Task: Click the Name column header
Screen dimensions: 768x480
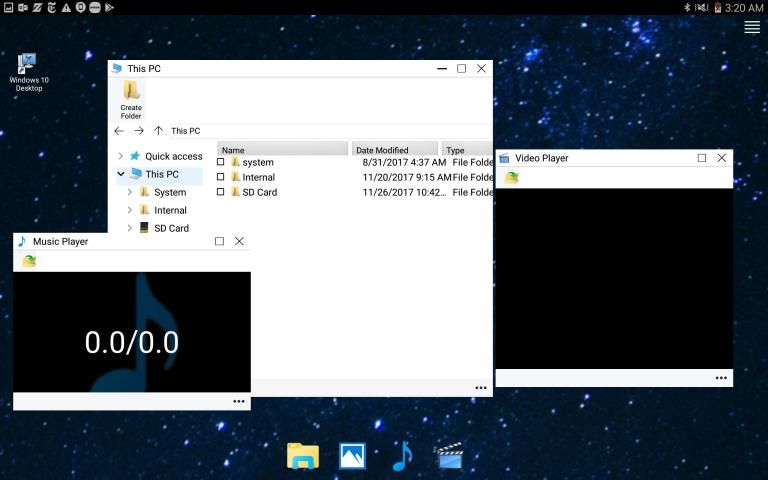Action: click(x=282, y=150)
